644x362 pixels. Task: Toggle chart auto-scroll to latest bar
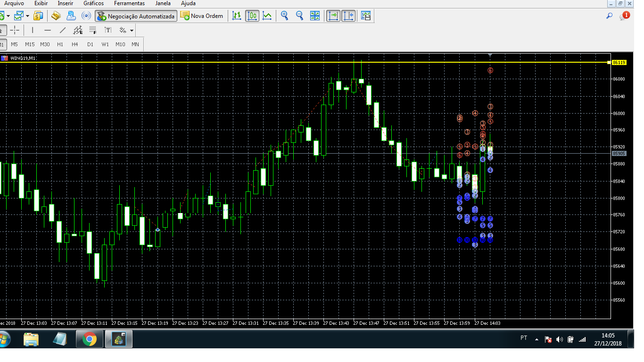pos(333,16)
